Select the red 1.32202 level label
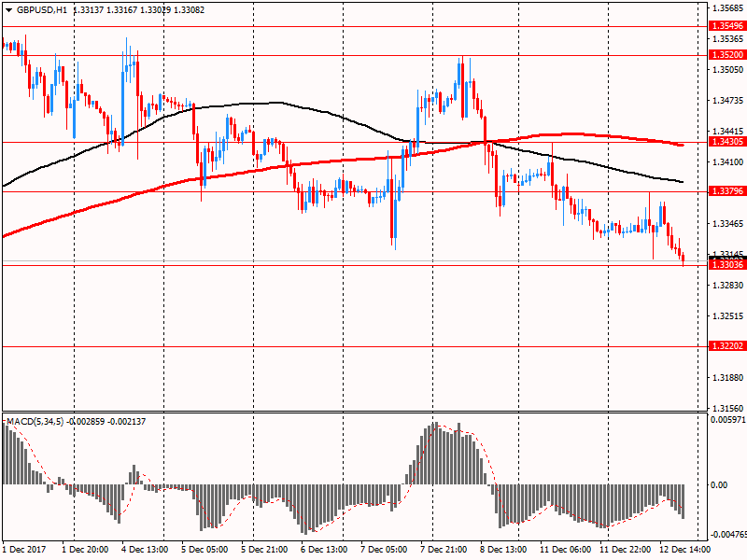 click(727, 345)
